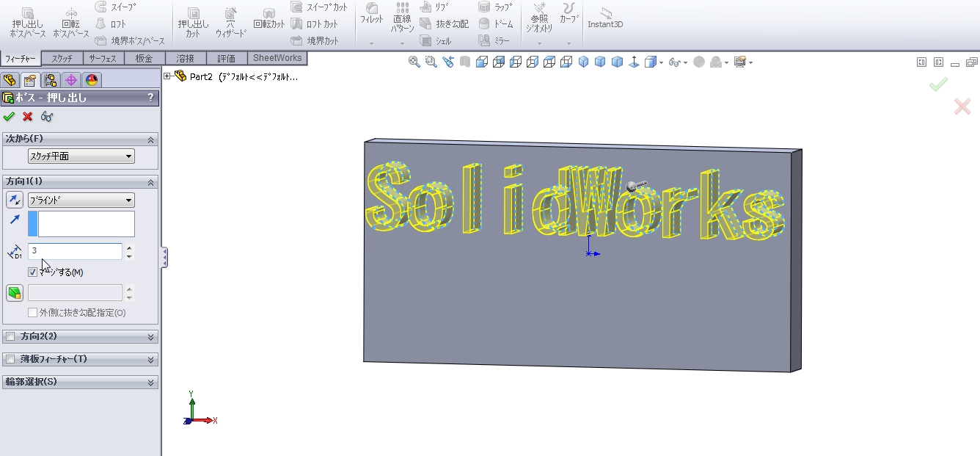Select the Normal To view icon
This screenshot has width=980, height=456.
point(633,62)
